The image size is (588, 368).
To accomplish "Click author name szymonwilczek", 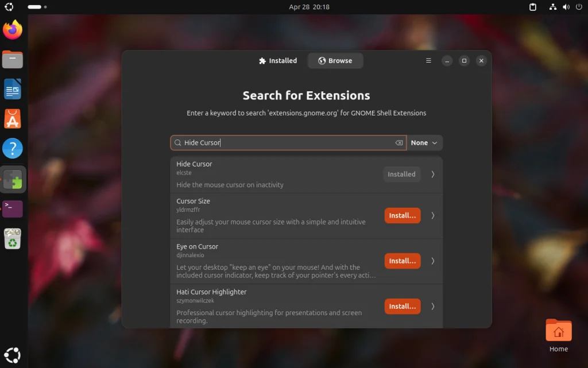I will tap(195, 301).
